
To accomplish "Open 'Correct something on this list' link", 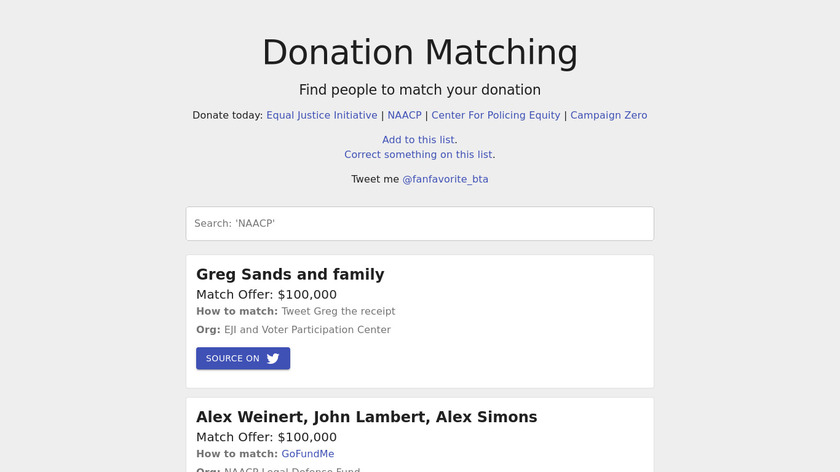I will (418, 154).
